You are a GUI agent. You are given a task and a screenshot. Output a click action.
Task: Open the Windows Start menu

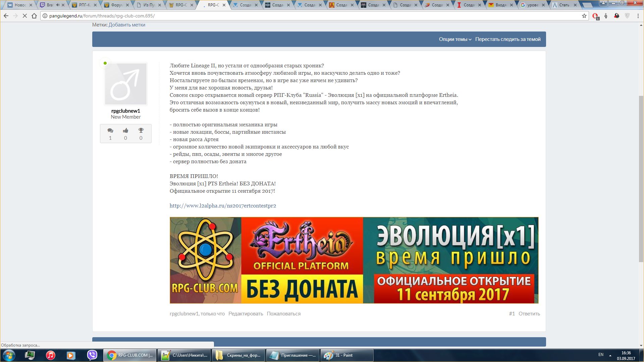coord(9,355)
